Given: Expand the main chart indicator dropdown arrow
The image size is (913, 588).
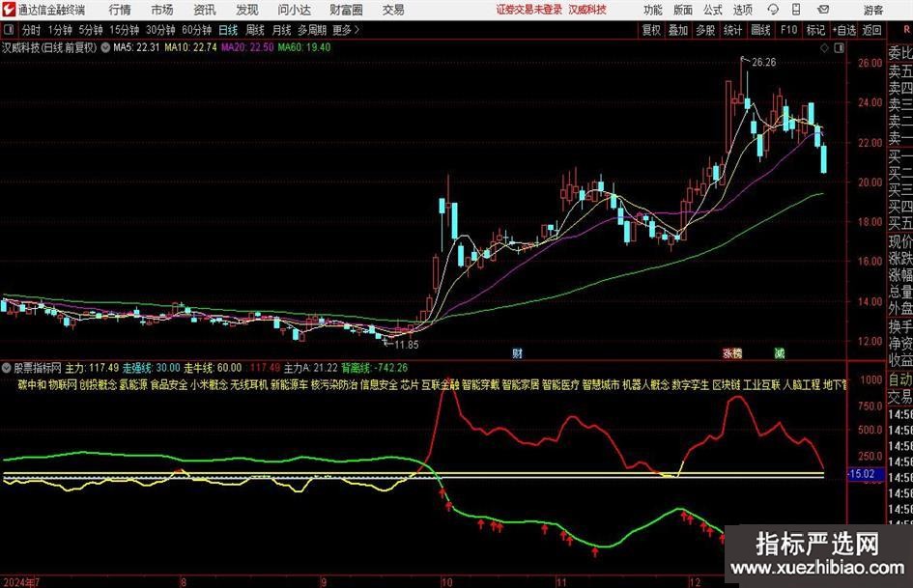Looking at the screenshot, I should (105, 47).
